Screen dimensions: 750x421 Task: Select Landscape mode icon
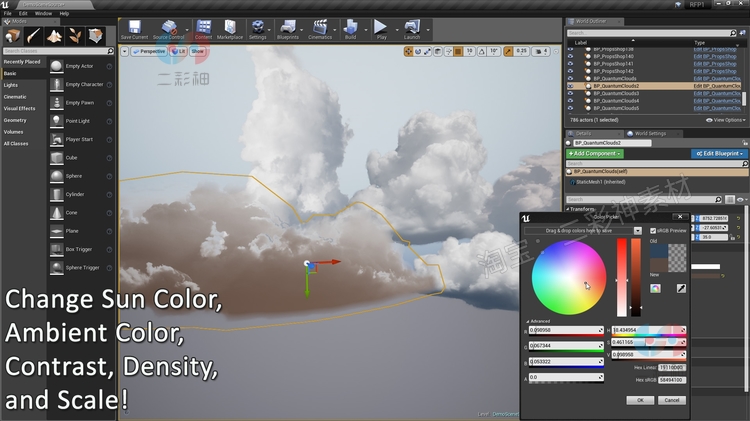click(54, 35)
